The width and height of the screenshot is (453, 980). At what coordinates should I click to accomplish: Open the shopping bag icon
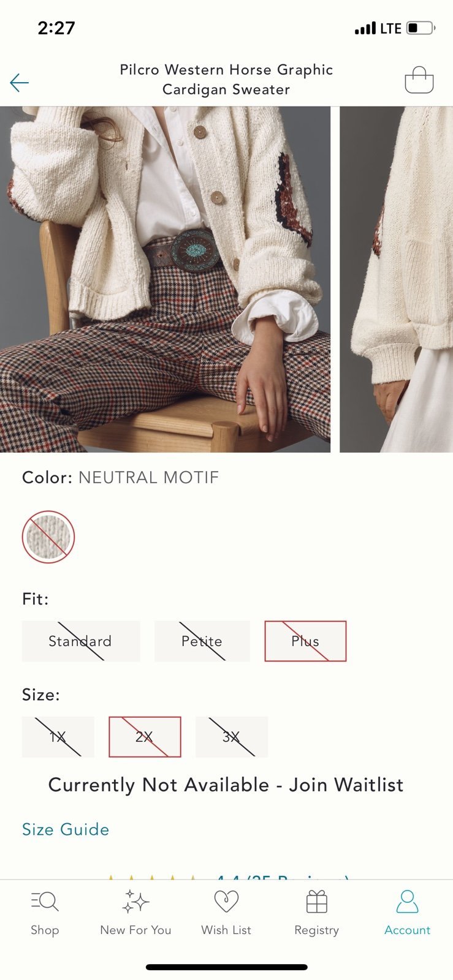419,80
